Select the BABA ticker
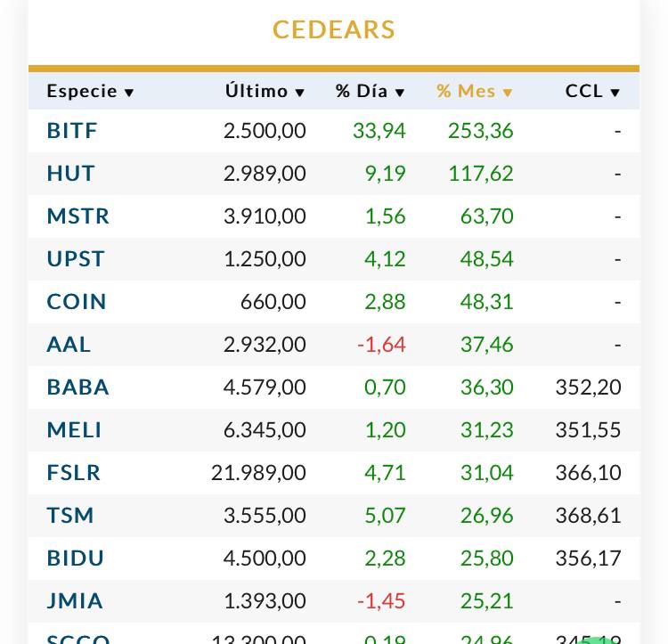 pos(78,387)
